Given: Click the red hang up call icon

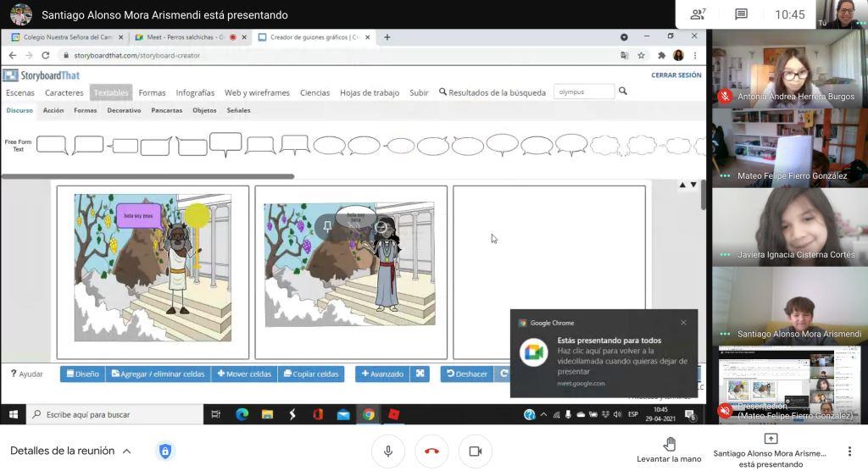Looking at the screenshot, I should coord(431,452).
